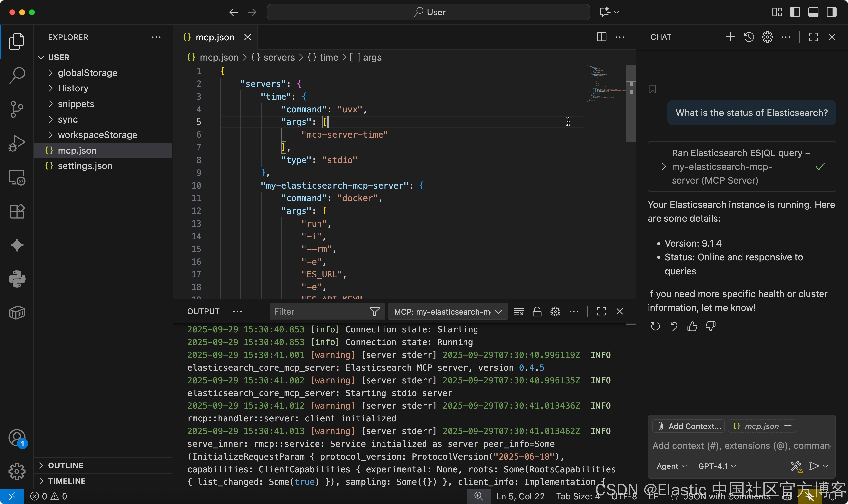
Task: Open chat settings gear
Action: point(767,37)
